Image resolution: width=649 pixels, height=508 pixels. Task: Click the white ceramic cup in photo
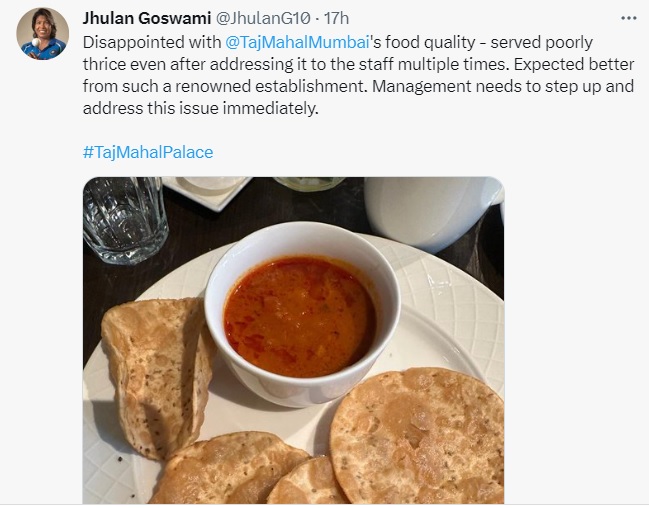pyautogui.click(x=430, y=211)
